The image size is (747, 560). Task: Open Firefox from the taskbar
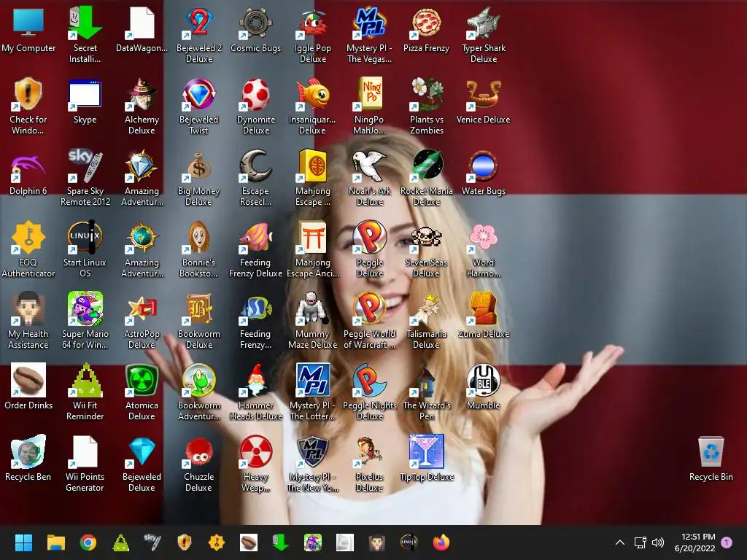point(441,542)
